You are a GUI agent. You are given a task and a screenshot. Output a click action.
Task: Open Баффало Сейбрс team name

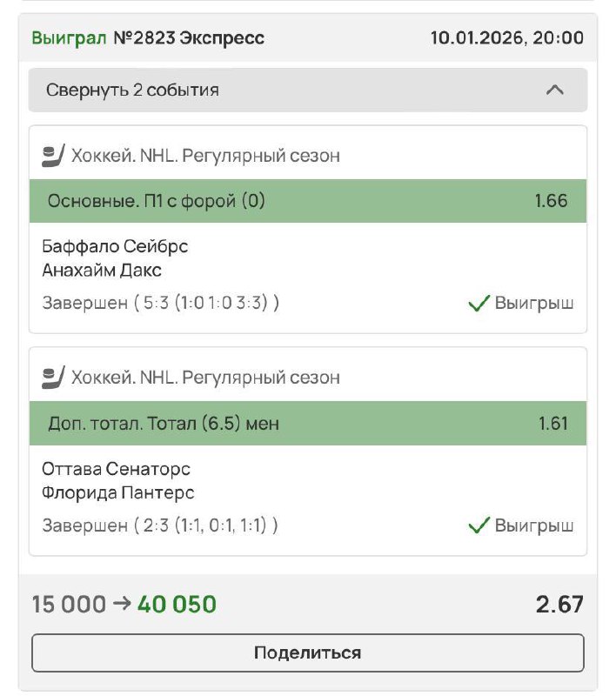(x=115, y=246)
